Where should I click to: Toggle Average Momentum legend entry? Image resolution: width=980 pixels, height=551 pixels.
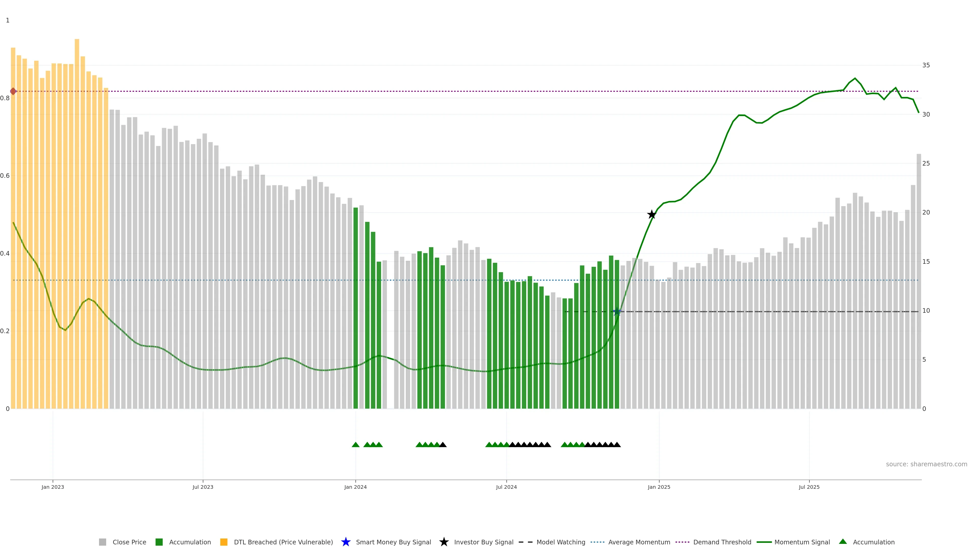click(x=639, y=542)
